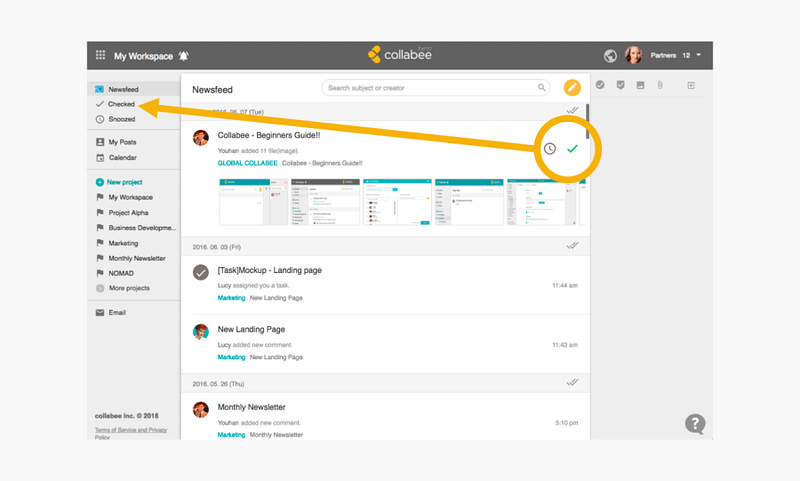Open the Collabee - Beginners Guide!! post title
Image resolution: width=800 pixels, height=481 pixels.
269,135
